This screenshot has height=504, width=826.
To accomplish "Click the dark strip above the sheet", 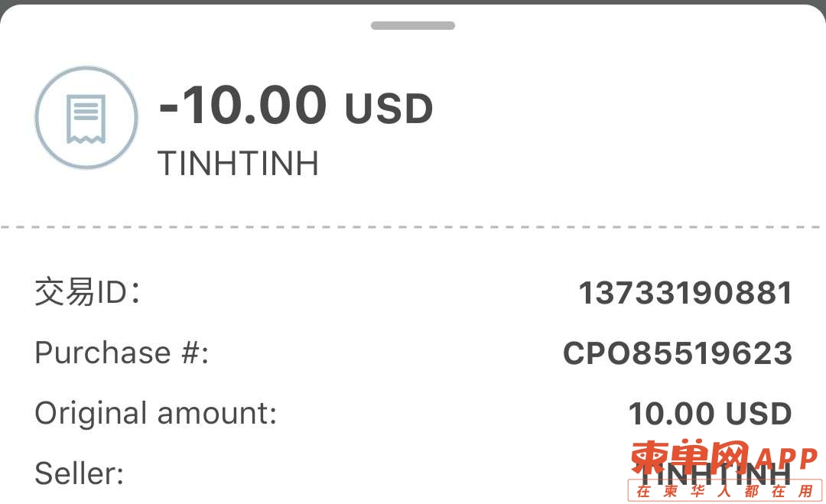I will point(413,2).
